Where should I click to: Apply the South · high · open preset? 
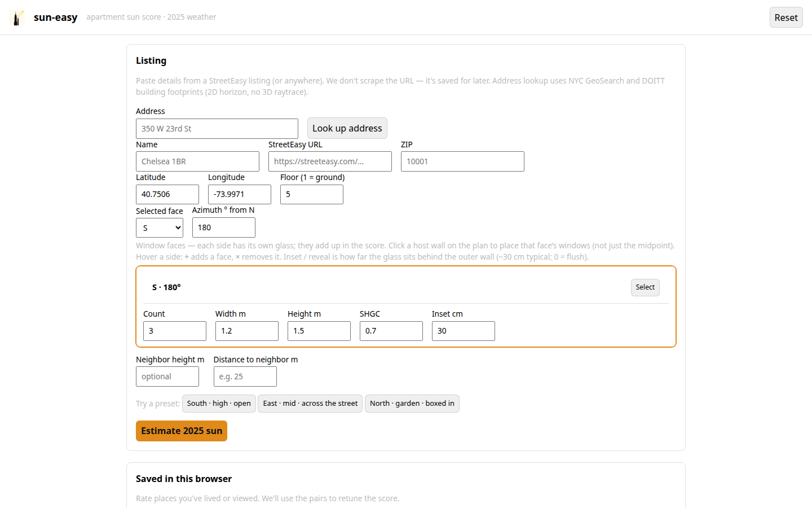(219, 404)
